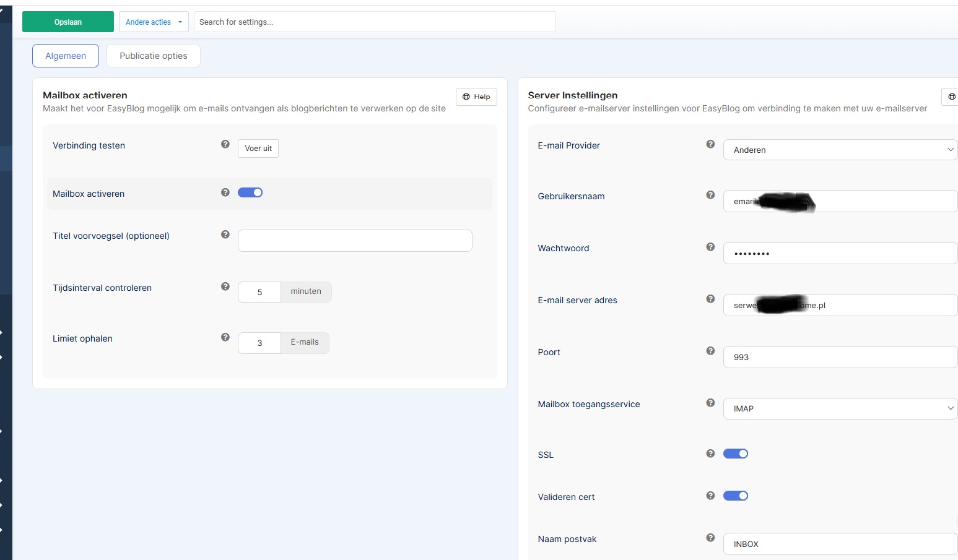Select the Algemeen tab

click(66, 56)
